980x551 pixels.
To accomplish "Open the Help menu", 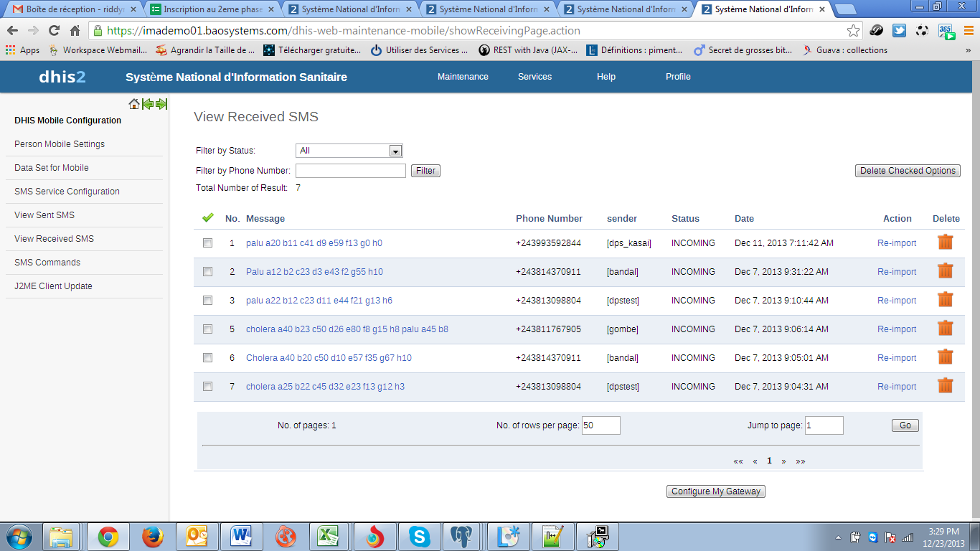I will [606, 77].
